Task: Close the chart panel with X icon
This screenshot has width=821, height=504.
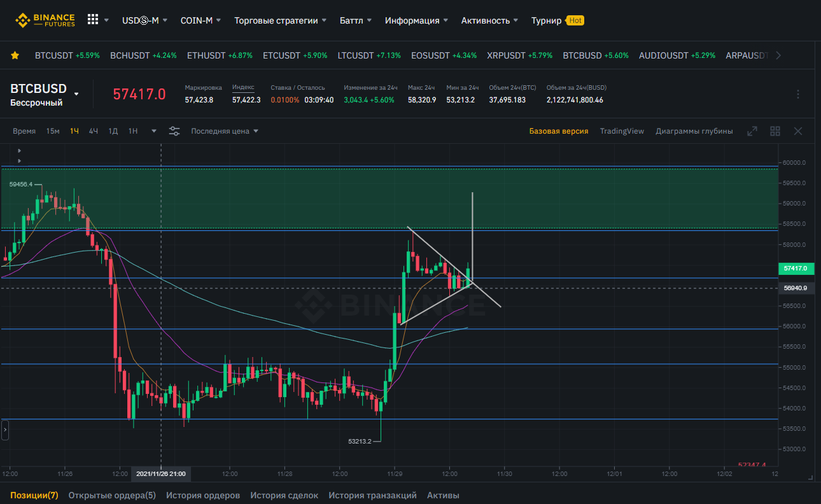Action: point(798,131)
